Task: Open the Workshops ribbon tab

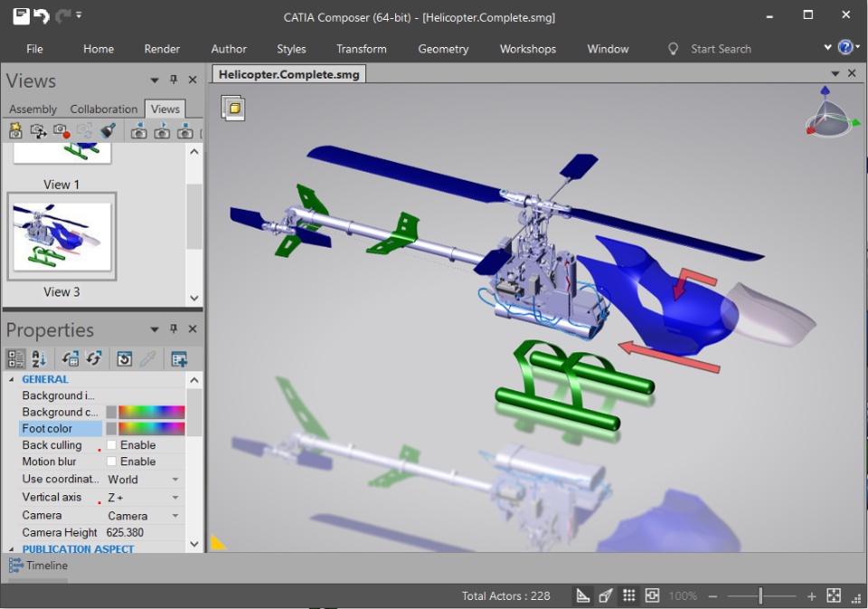Action: tap(527, 49)
